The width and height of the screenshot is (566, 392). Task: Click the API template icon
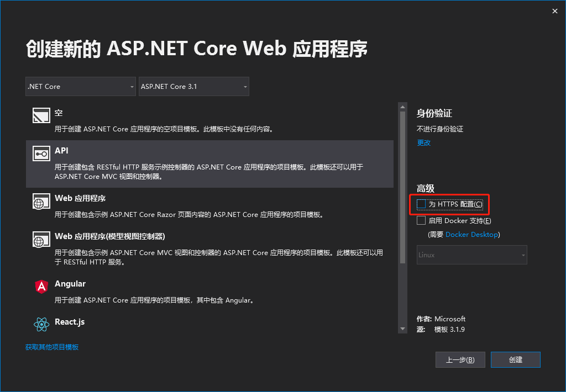(41, 153)
